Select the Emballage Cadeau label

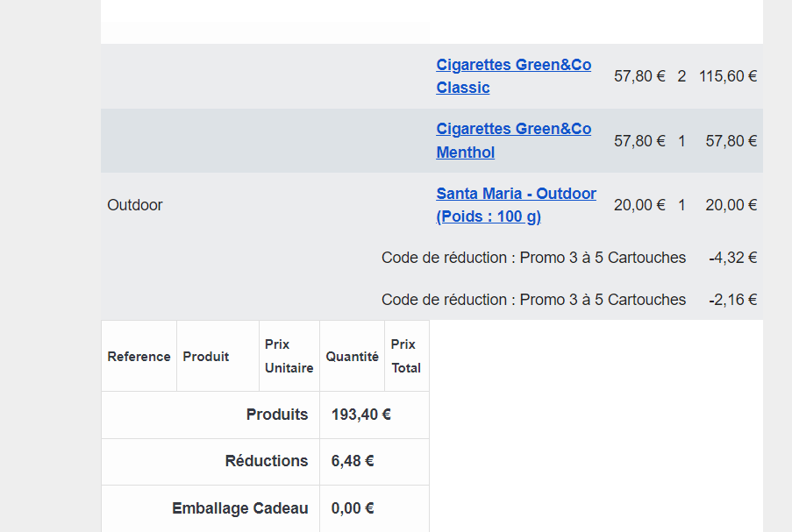click(x=240, y=508)
